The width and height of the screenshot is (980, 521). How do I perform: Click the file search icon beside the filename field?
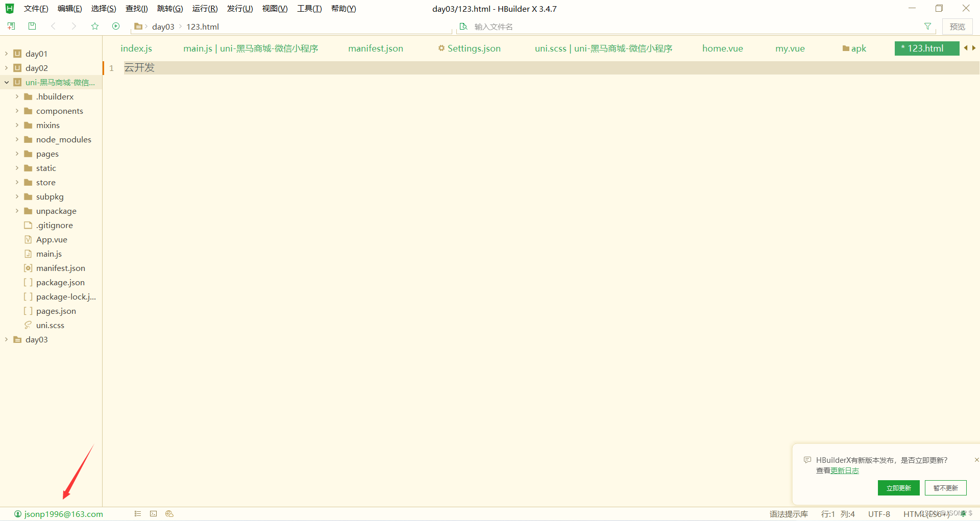(x=463, y=27)
